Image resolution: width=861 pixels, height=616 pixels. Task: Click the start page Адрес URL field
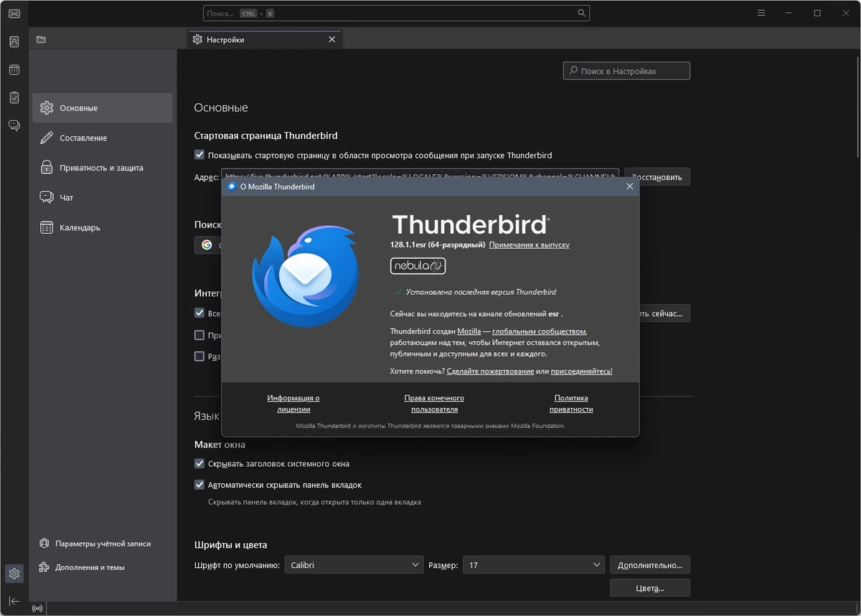pos(420,173)
